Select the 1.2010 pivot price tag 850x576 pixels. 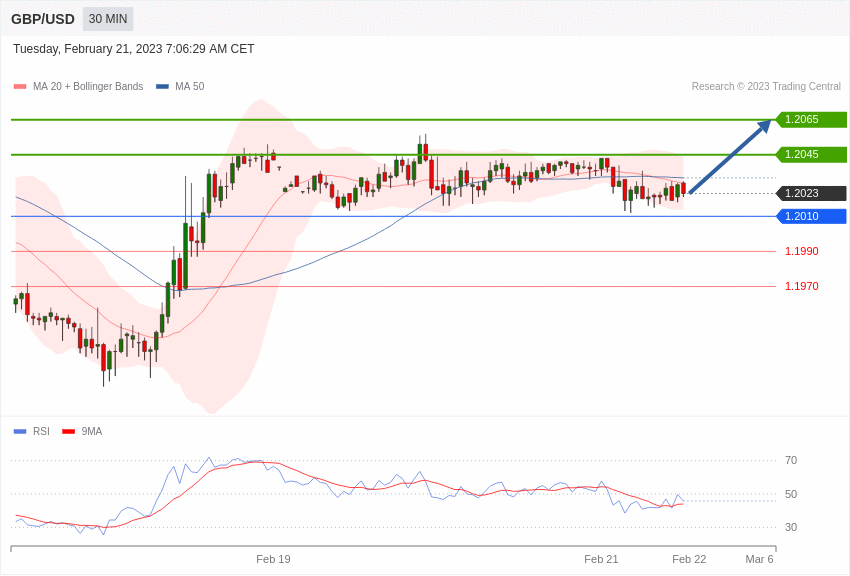[810, 216]
